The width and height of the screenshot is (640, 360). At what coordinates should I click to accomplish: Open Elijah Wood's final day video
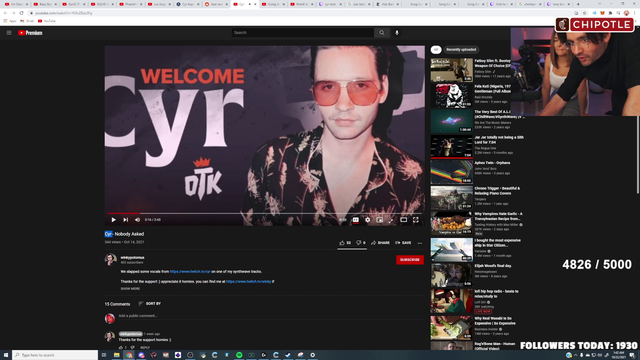(x=451, y=275)
